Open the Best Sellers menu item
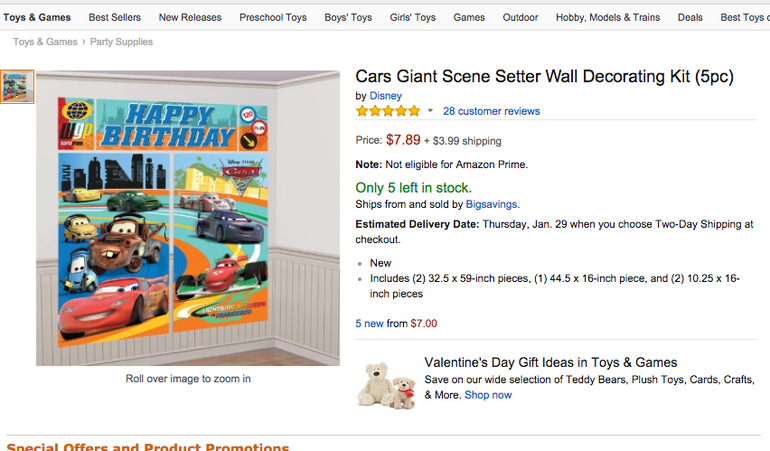The width and height of the screenshot is (770, 451). pos(114,17)
